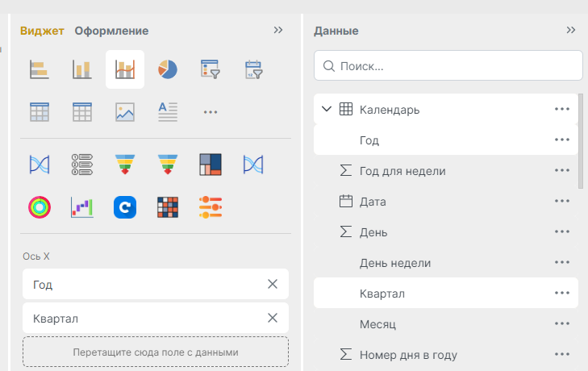Image resolution: width=588 pixels, height=371 pixels.
Task: Open options menu for Дата field
Action: [562, 201]
